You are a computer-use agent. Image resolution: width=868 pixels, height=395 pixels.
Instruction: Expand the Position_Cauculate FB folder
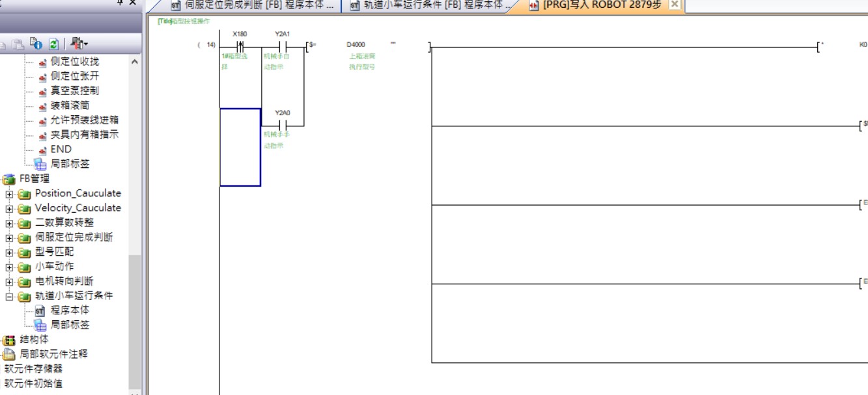click(x=10, y=194)
